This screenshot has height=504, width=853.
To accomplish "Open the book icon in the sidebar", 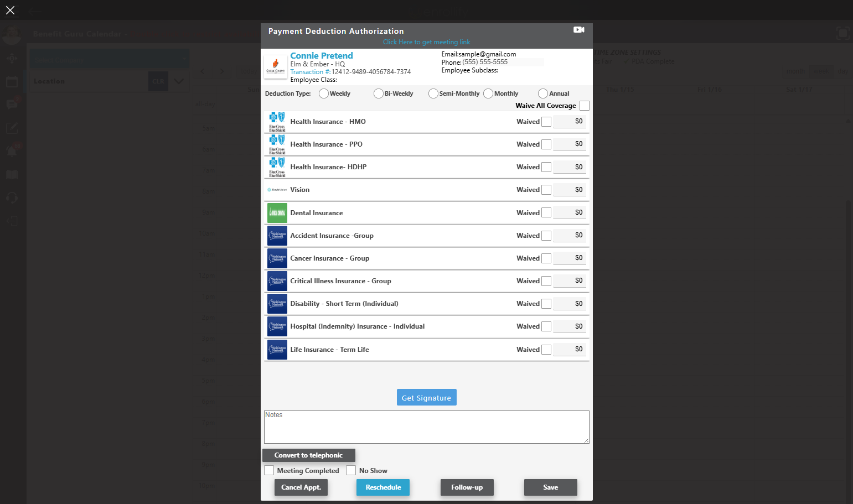I will 12,175.
